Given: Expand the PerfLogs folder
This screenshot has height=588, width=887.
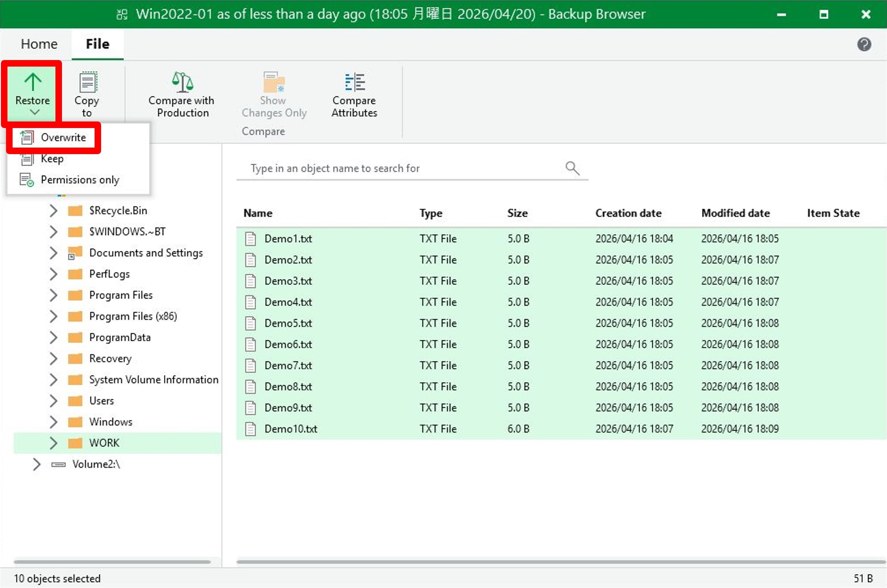Looking at the screenshot, I should pos(54,274).
